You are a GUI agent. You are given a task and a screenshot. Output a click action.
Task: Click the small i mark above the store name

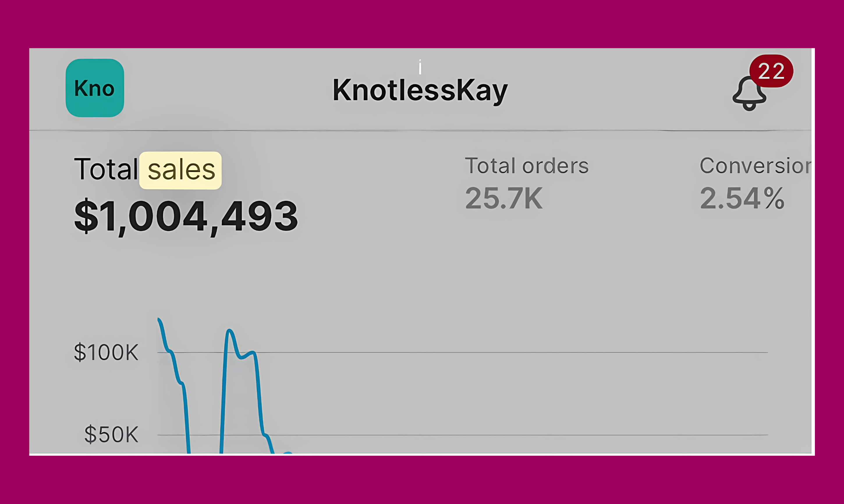pos(420,67)
